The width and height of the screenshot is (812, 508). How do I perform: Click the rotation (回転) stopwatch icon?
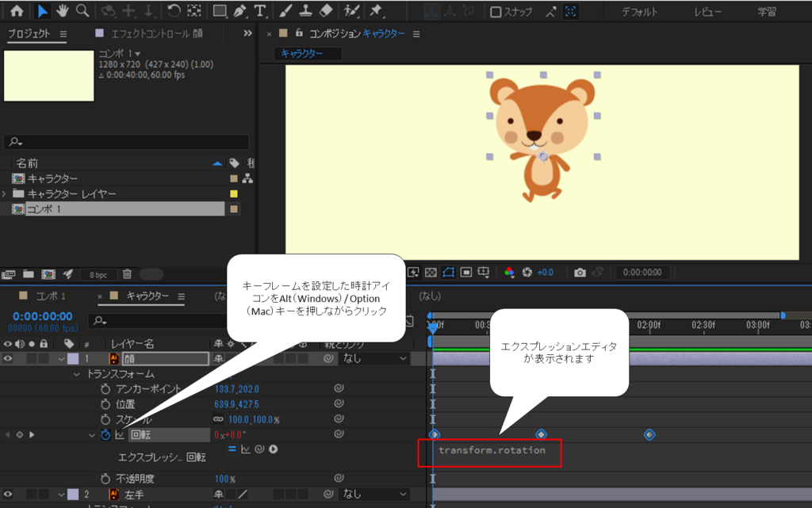[105, 434]
